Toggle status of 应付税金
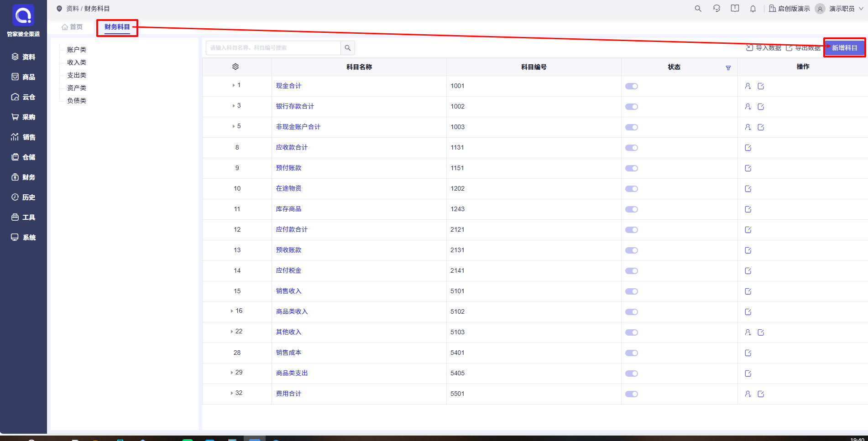This screenshot has height=441, width=868. [x=632, y=271]
